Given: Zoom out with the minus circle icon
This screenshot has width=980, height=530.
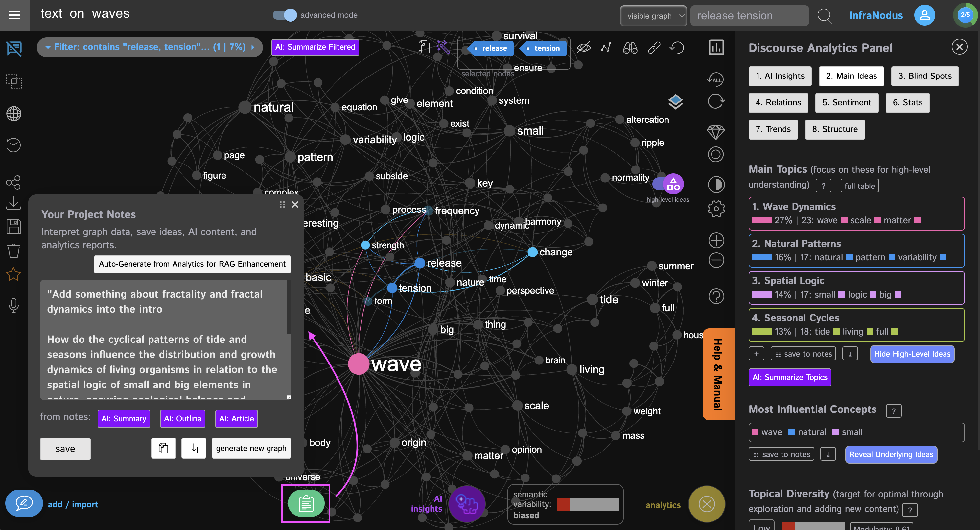Looking at the screenshot, I should click(716, 260).
